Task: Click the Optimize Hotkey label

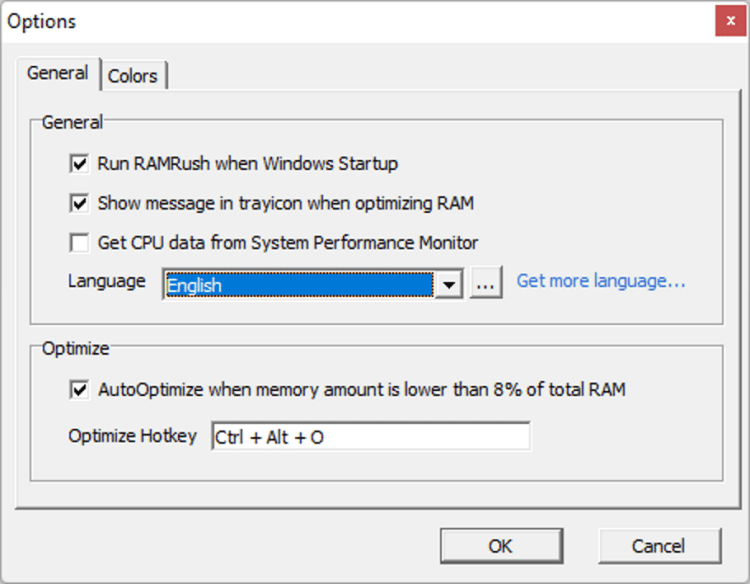Action: (132, 436)
